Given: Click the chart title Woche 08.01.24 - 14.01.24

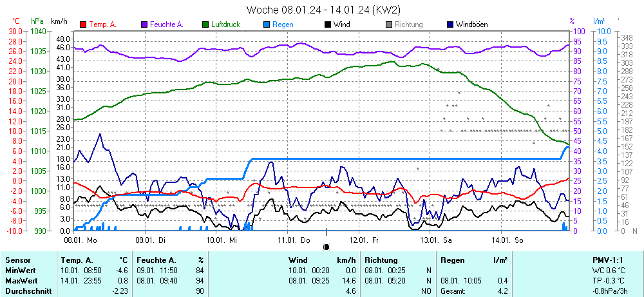Looking at the screenshot, I should [x=323, y=10].
